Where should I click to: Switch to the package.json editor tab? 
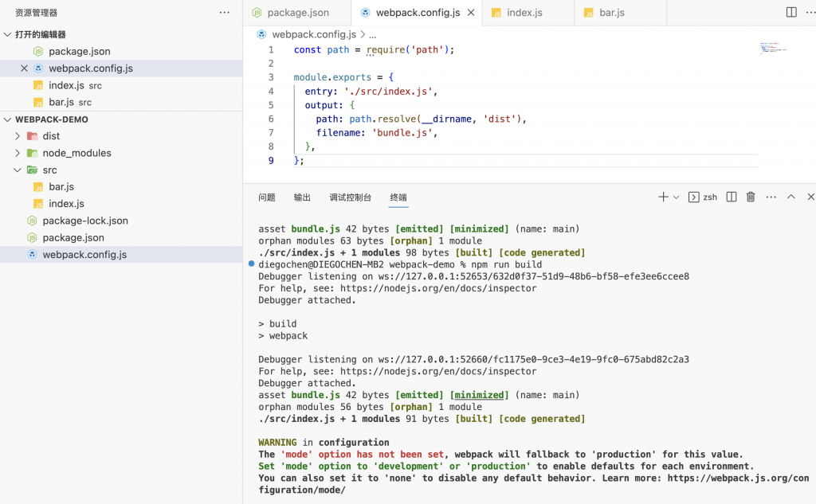point(297,13)
